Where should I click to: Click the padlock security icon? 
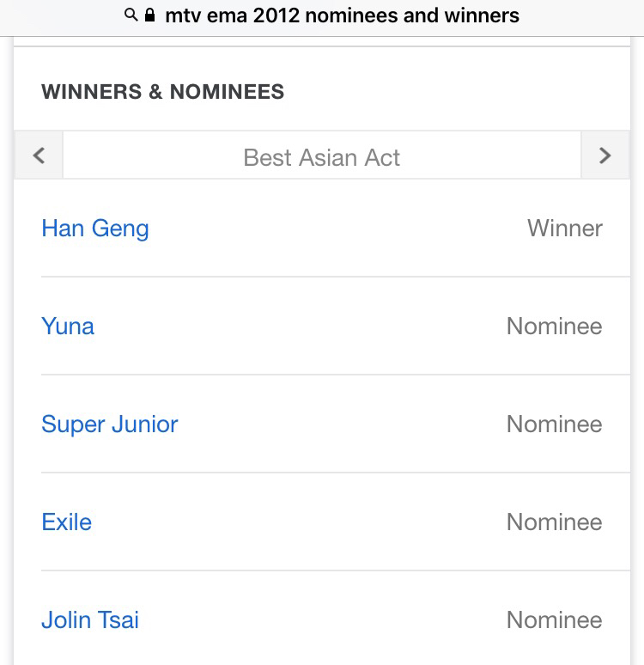[150, 15]
